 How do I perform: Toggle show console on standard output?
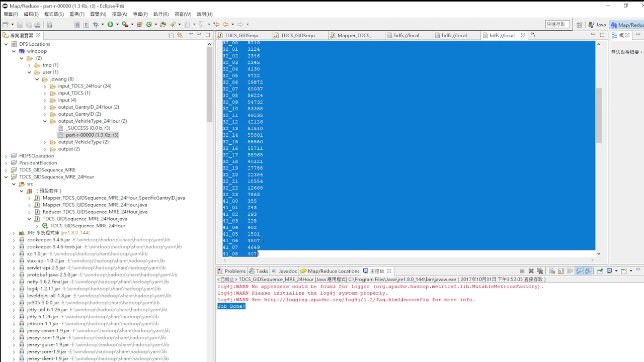(x=579, y=271)
